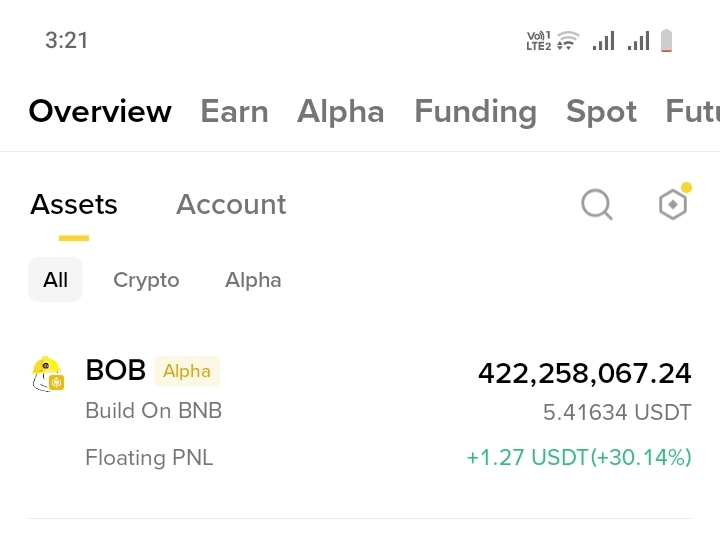Open the Spot tab

[602, 112]
